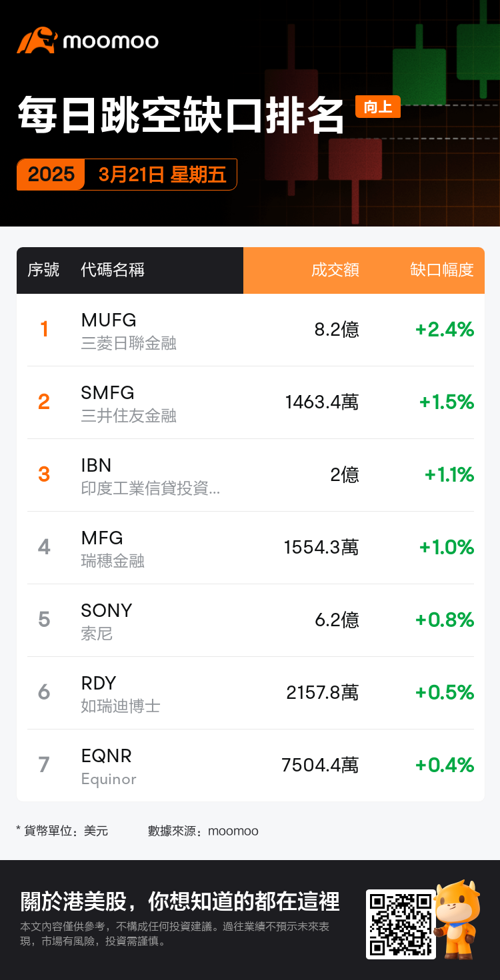Sort by 成交額 column header
Viewport: 500px width, 980px height.
click(335, 270)
